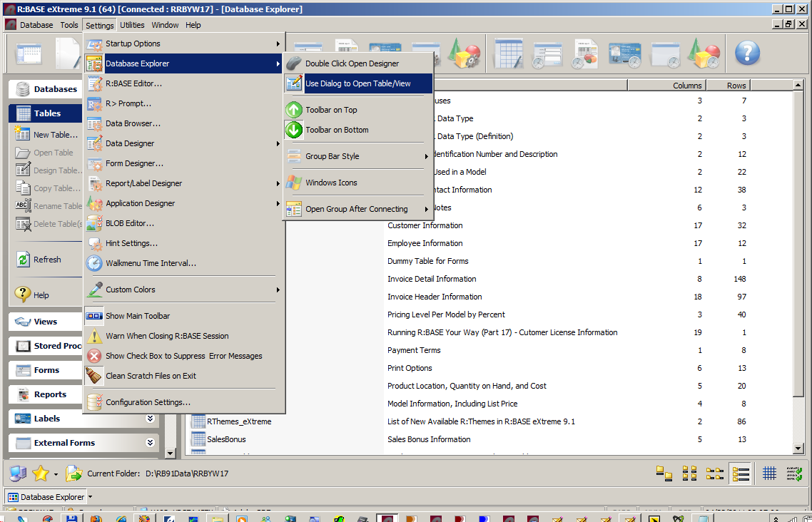Image resolution: width=812 pixels, height=522 pixels.
Task: Click the Views group button
Action: 46,322
